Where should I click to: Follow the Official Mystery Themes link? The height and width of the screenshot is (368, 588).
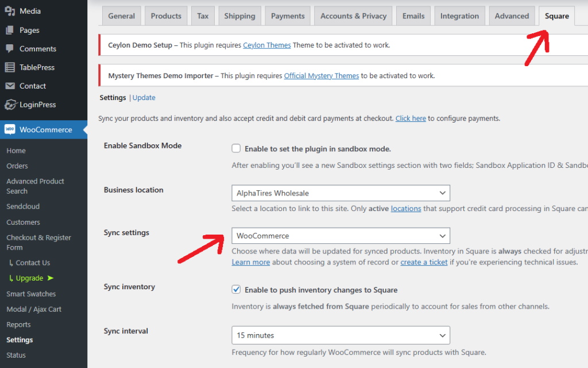coord(322,75)
